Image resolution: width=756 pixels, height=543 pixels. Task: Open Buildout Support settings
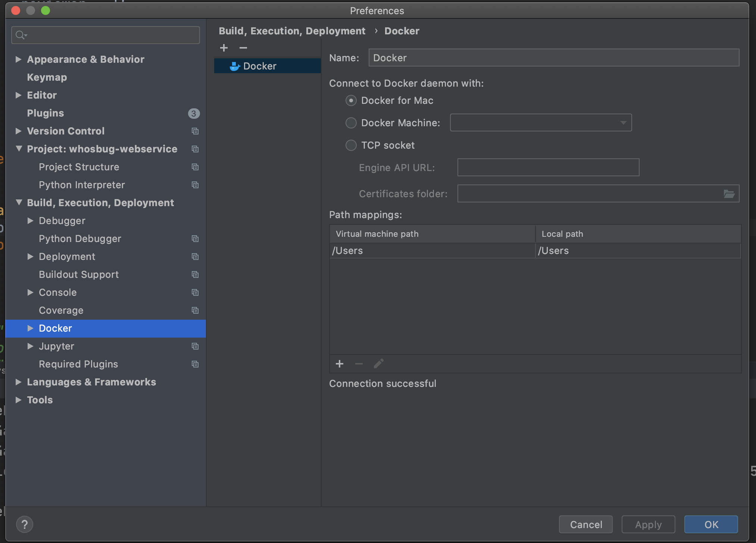[x=79, y=274]
